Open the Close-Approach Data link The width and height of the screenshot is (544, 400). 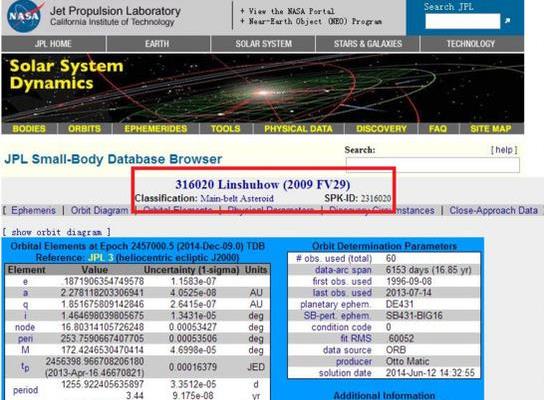[493, 210]
